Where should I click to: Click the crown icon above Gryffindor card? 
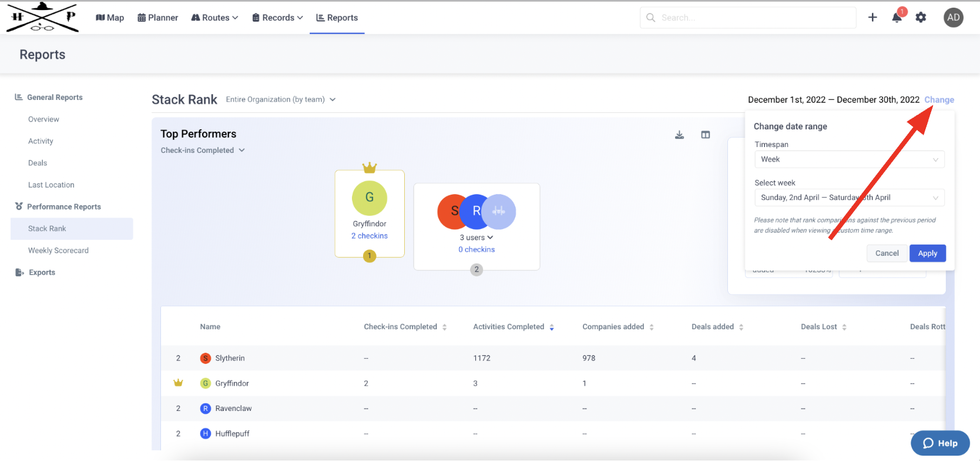click(x=370, y=168)
